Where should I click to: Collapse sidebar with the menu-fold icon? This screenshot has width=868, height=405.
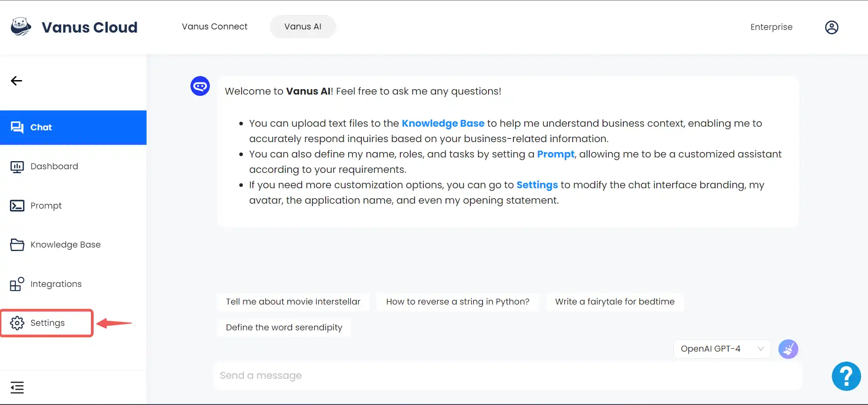17,387
